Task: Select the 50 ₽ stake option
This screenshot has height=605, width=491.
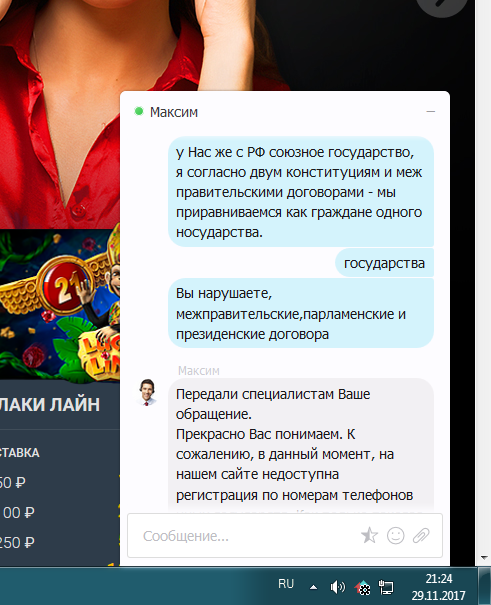Action: (x=13, y=483)
